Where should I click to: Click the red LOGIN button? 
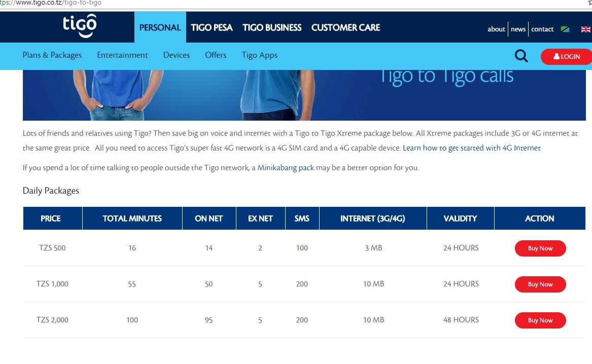[566, 57]
